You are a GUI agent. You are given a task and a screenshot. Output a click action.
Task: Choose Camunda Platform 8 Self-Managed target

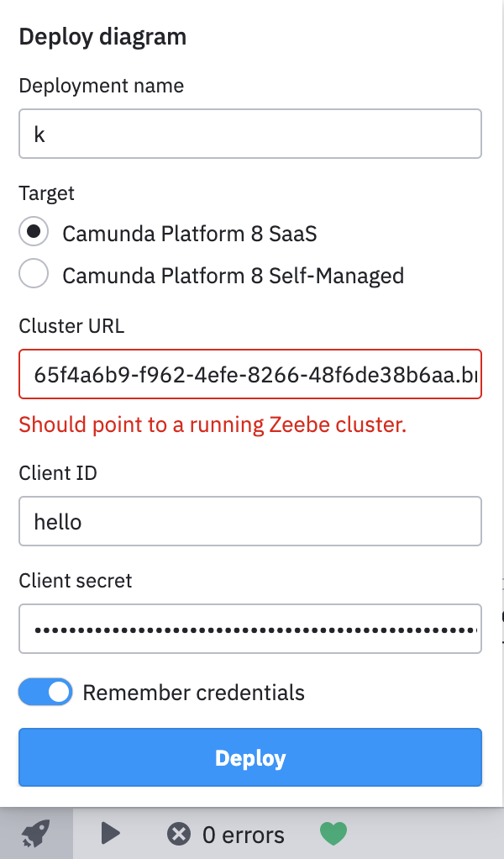pos(34,274)
